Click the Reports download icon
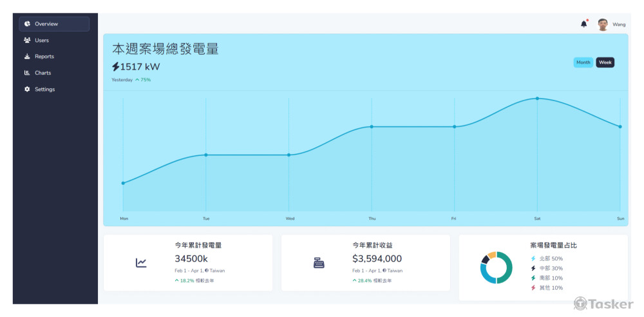The image size is (644, 317). click(27, 56)
